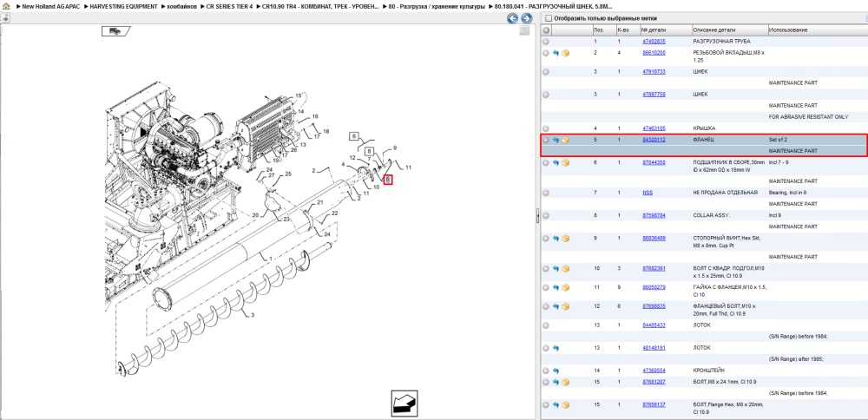Click package icon for part 86610200
The image size is (868, 420).
[x=566, y=53]
